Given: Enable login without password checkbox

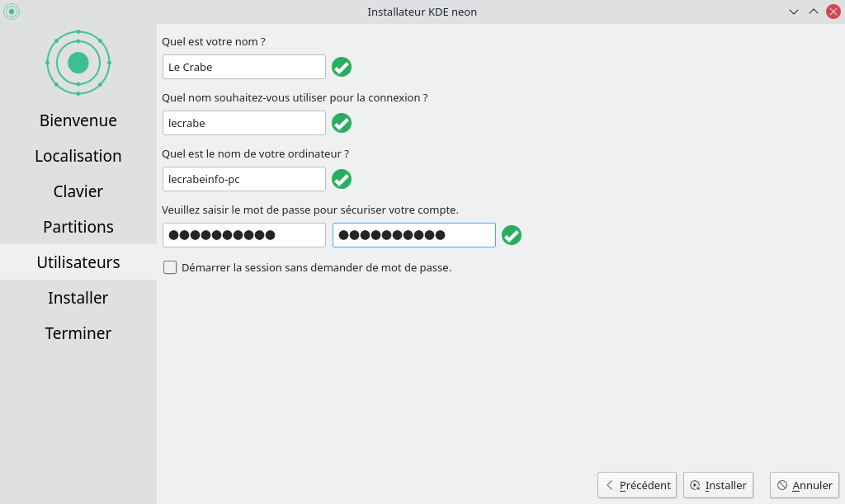Looking at the screenshot, I should click(x=170, y=267).
